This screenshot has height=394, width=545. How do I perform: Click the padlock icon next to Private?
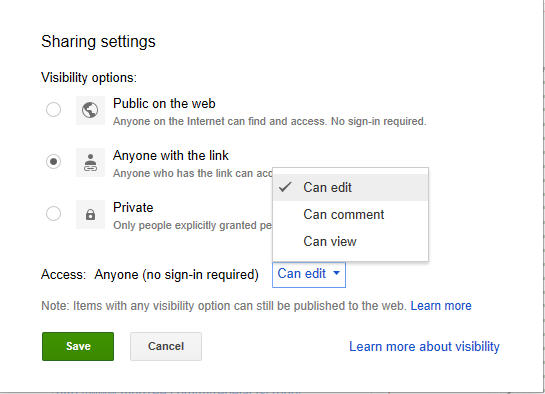pyautogui.click(x=90, y=214)
